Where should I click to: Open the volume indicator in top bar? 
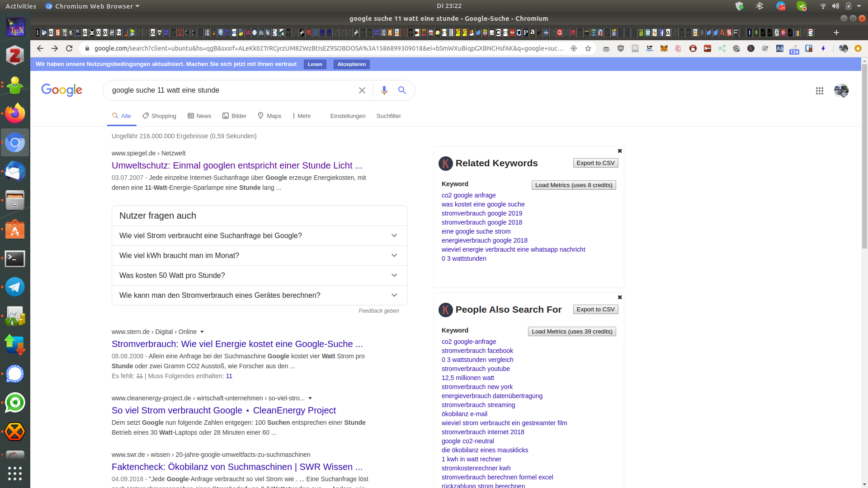tap(835, 6)
